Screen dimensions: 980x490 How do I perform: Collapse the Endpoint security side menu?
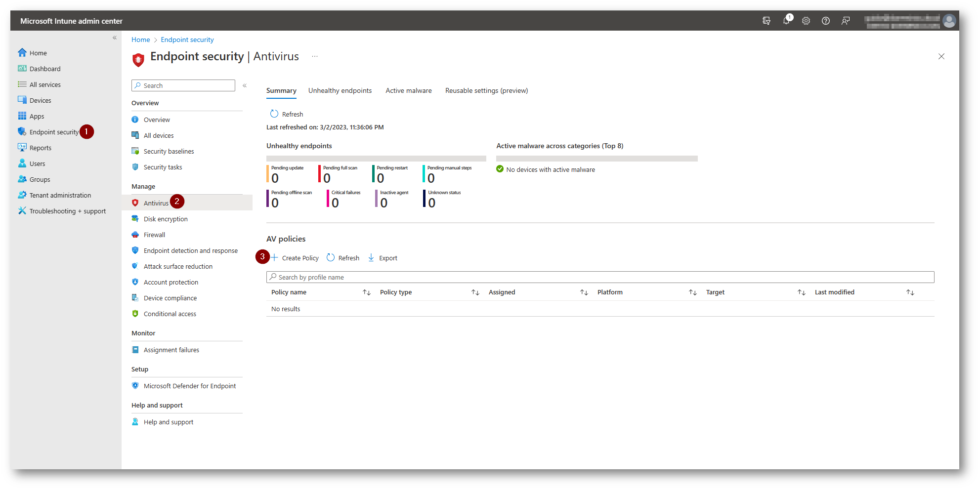[245, 85]
